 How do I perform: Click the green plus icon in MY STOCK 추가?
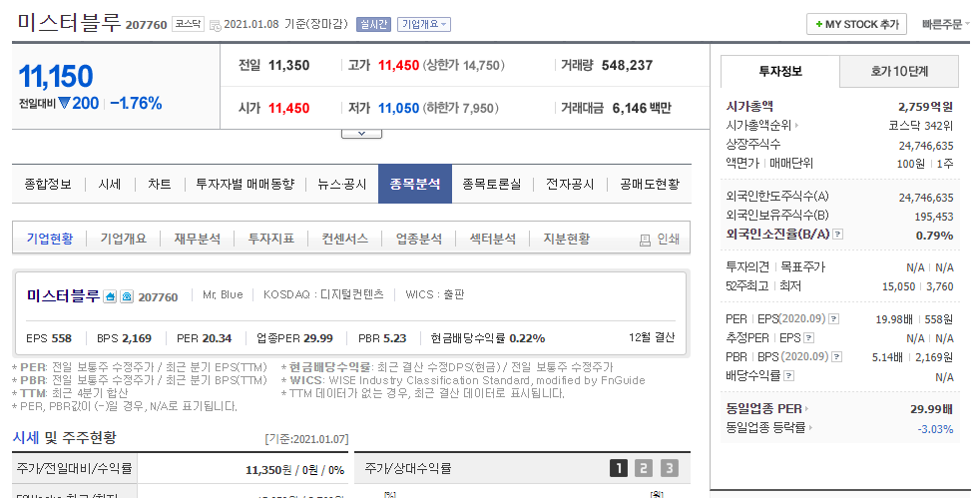coord(818,24)
